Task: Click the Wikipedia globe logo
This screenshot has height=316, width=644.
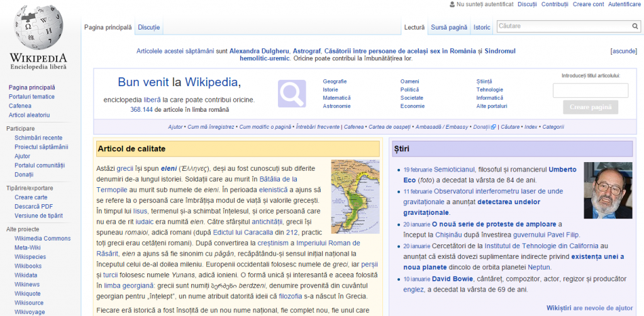Action: pyautogui.click(x=38, y=28)
